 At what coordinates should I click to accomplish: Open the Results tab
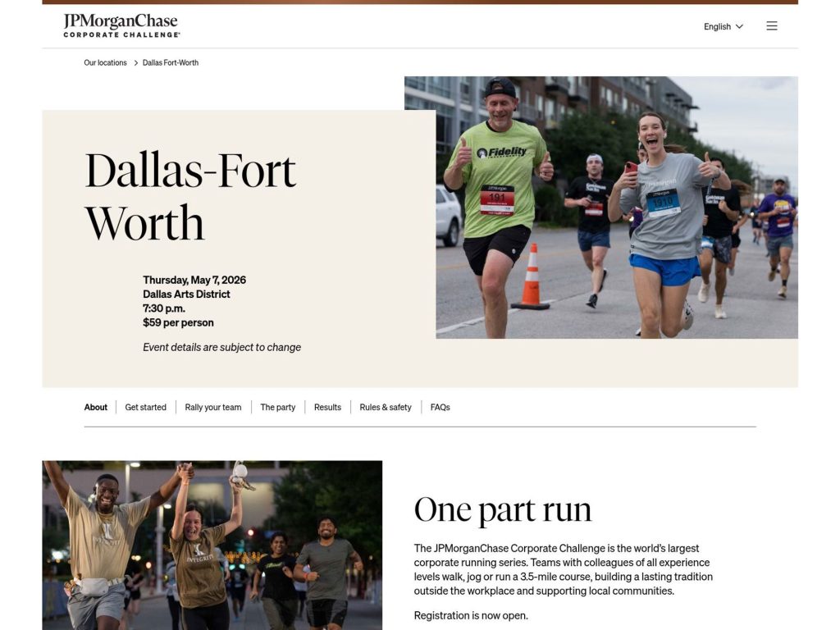(327, 407)
